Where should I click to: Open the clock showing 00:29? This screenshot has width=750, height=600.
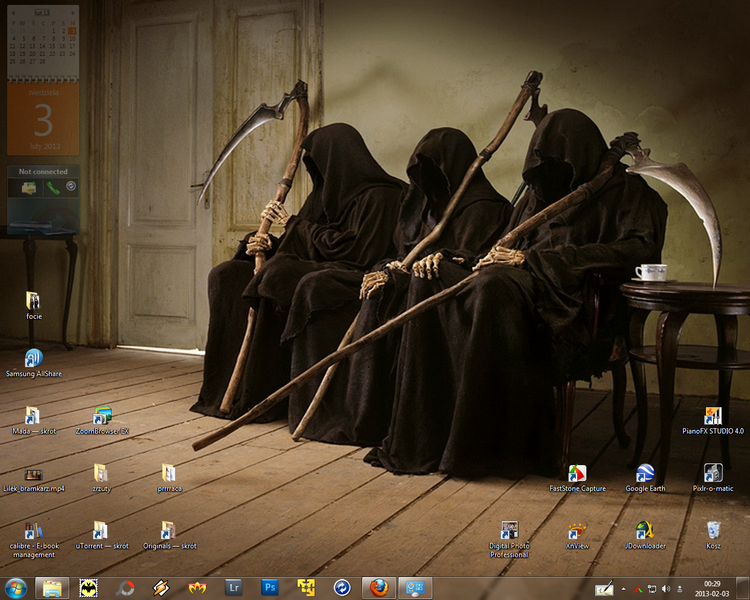point(712,589)
